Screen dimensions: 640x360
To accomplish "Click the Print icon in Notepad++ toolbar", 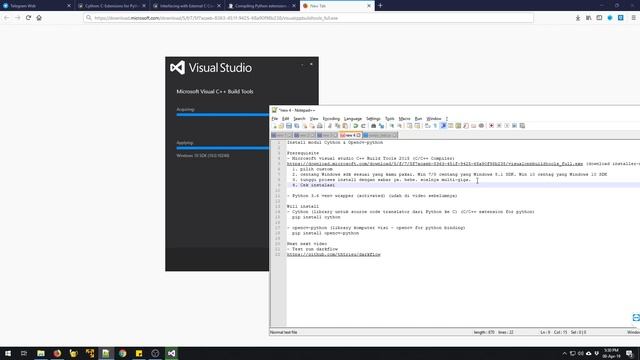I will tap(320, 126).
